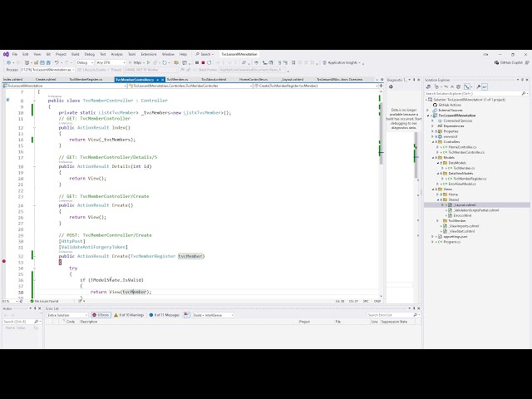The height and width of the screenshot is (399, 532).
Task: Click the bookmark toolbar icon
Action: [x=293, y=63]
